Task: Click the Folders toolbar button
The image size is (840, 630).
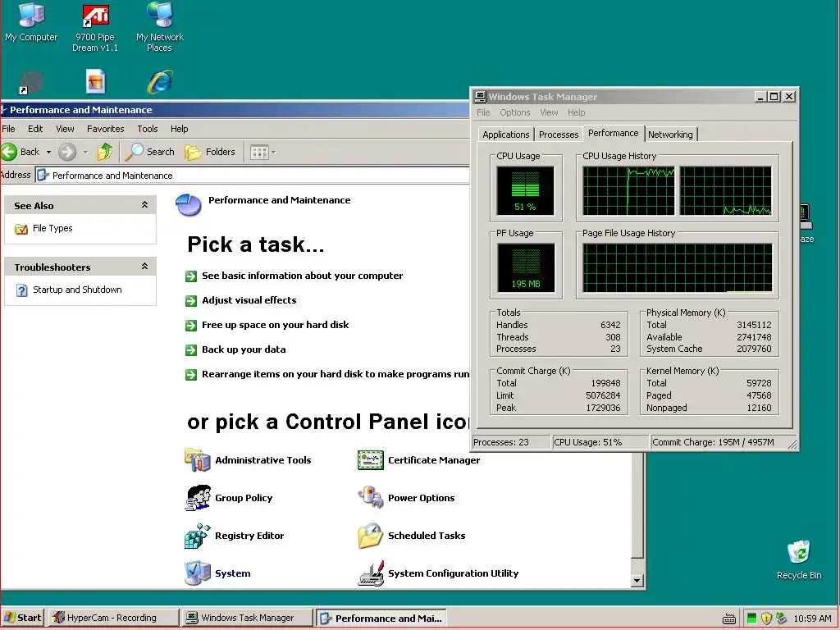Action: coord(210,152)
